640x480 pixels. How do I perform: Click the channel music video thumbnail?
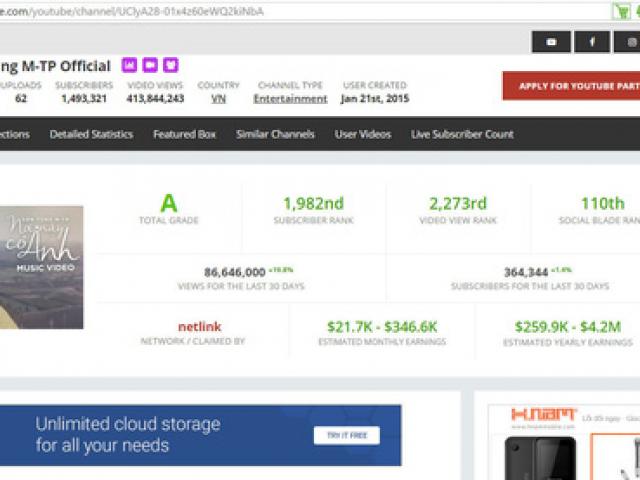(x=42, y=267)
